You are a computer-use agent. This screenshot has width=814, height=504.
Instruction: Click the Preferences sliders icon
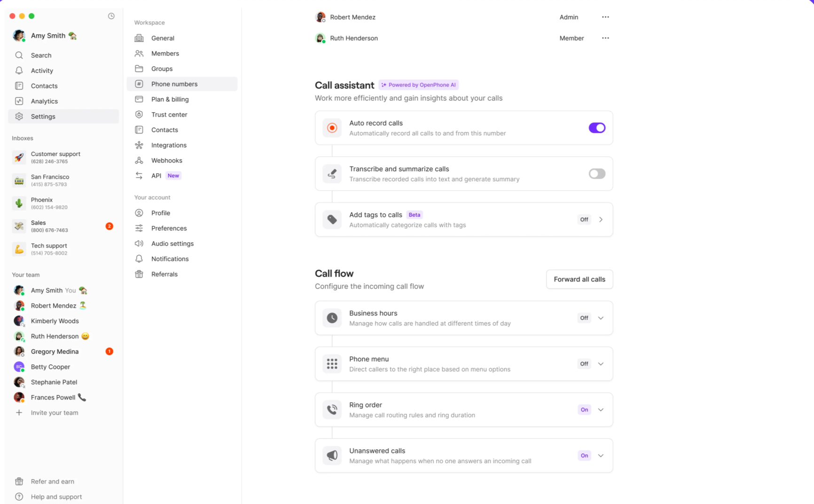(139, 228)
